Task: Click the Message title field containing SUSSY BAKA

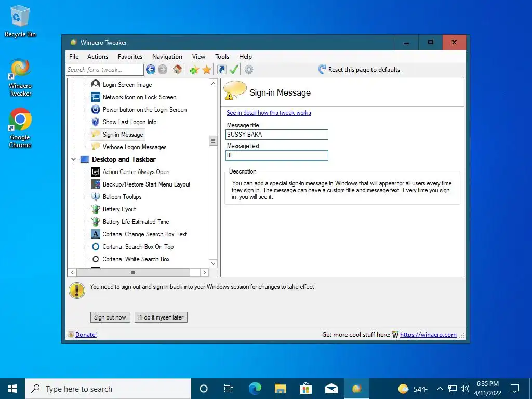Action: [x=277, y=135]
